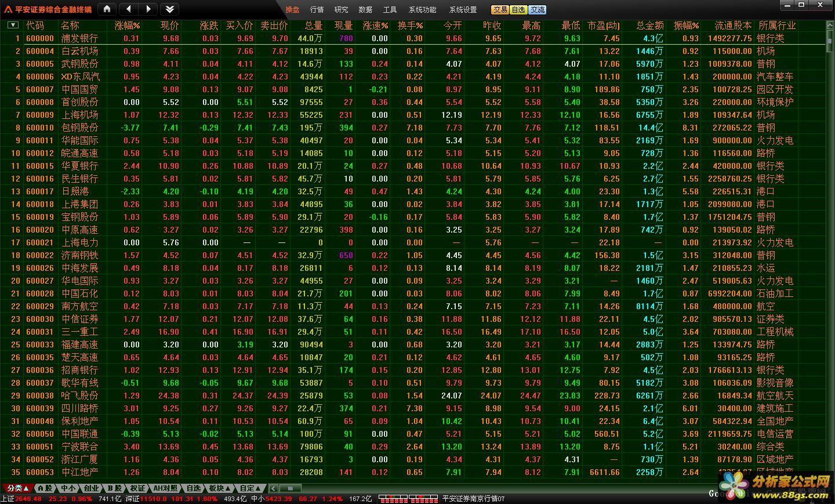835x504 pixels.
Task: Expand the 分类 tab dropdown
Action: [17, 488]
